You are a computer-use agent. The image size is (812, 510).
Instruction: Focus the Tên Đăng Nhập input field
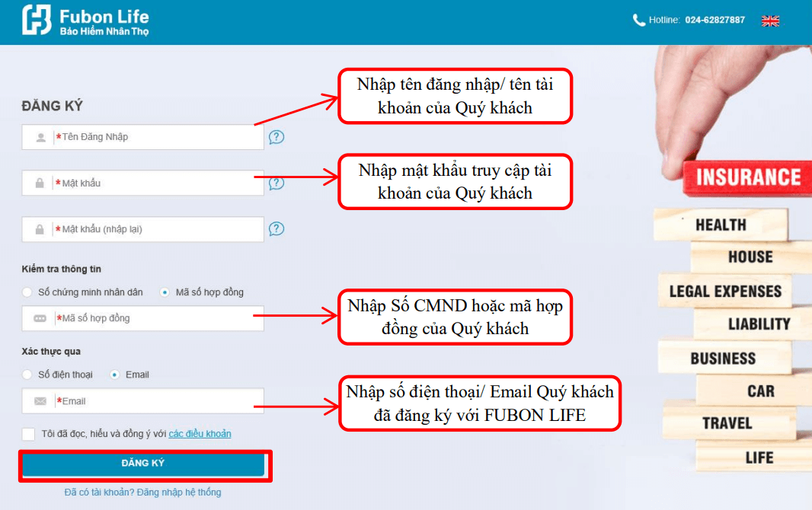point(143,137)
